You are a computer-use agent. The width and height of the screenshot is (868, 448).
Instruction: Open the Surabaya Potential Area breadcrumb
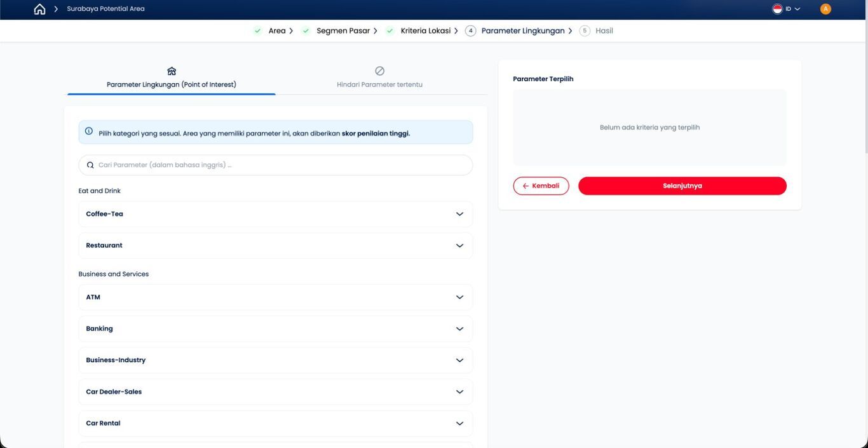(x=105, y=9)
